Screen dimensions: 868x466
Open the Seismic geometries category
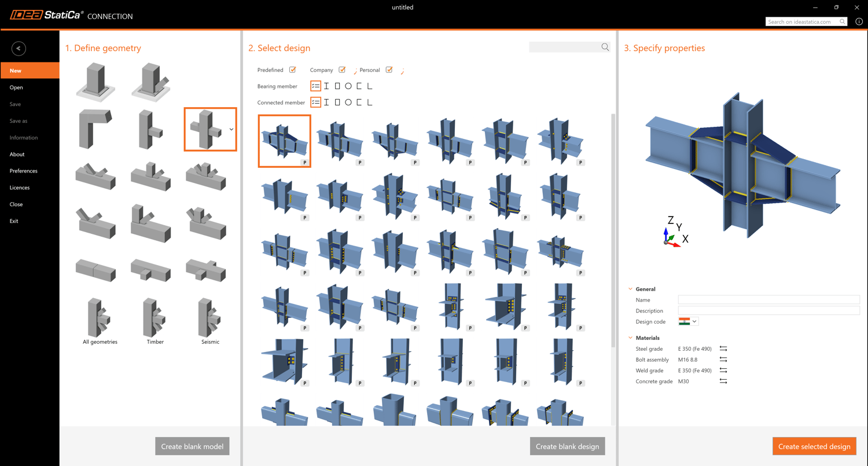[x=209, y=322]
